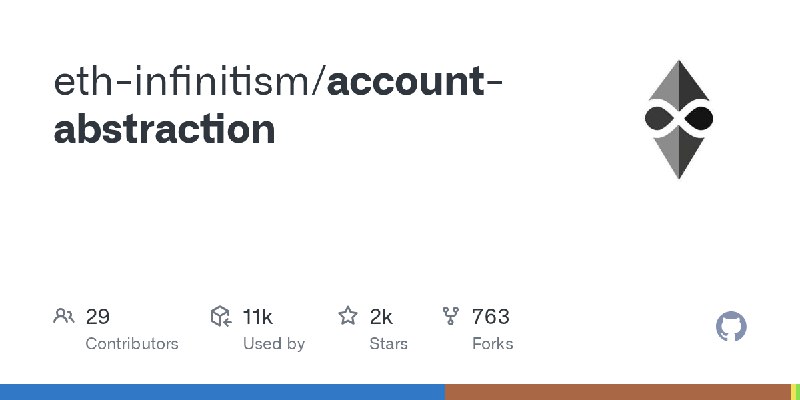This screenshot has width=800, height=400.
Task: Click the 763 forks count
Action: tap(490, 317)
